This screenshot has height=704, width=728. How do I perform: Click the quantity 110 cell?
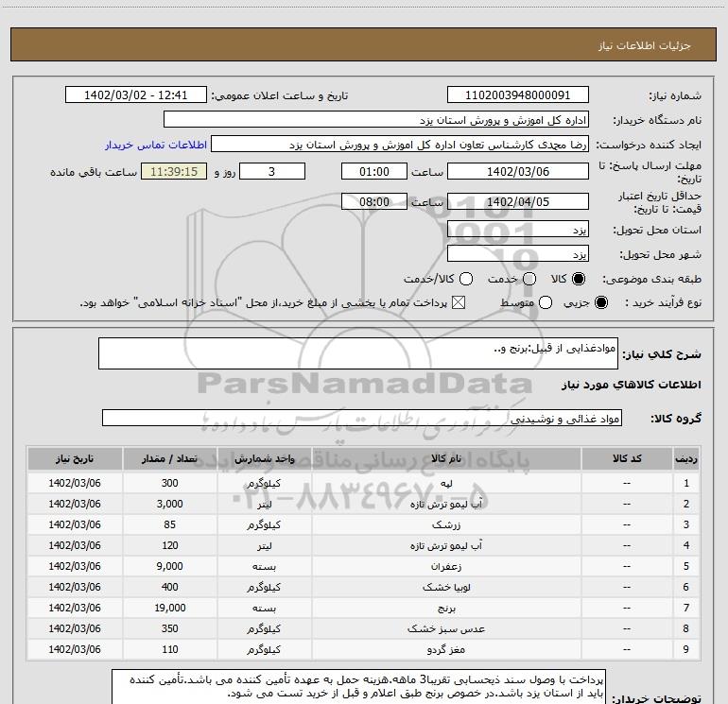(169, 649)
